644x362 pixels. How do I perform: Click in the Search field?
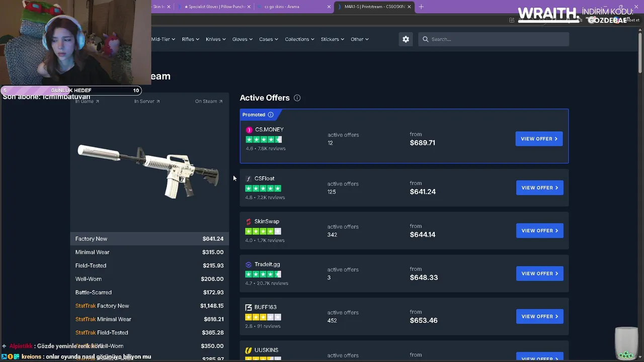tap(494, 39)
